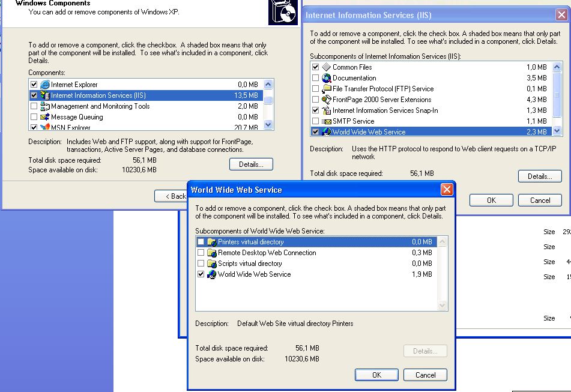Click the FrontPage 2000 Server Extensions icon
Image resolution: width=571 pixels, height=392 pixels.
326,100
